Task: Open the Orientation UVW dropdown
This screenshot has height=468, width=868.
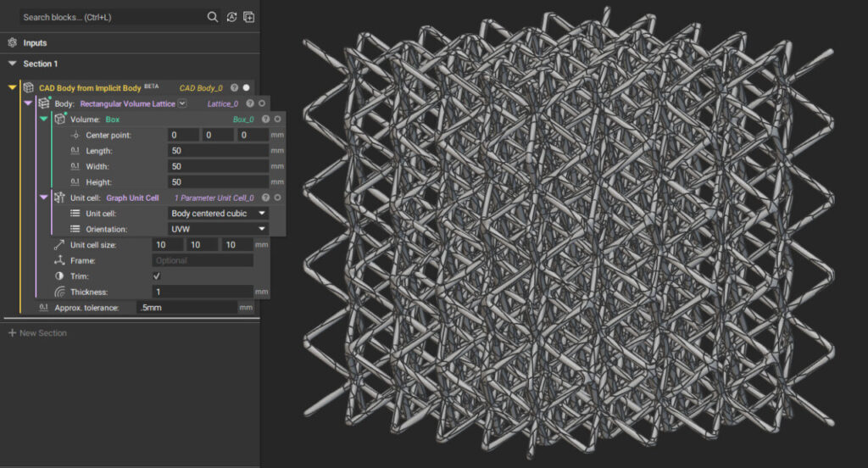Action: click(218, 229)
